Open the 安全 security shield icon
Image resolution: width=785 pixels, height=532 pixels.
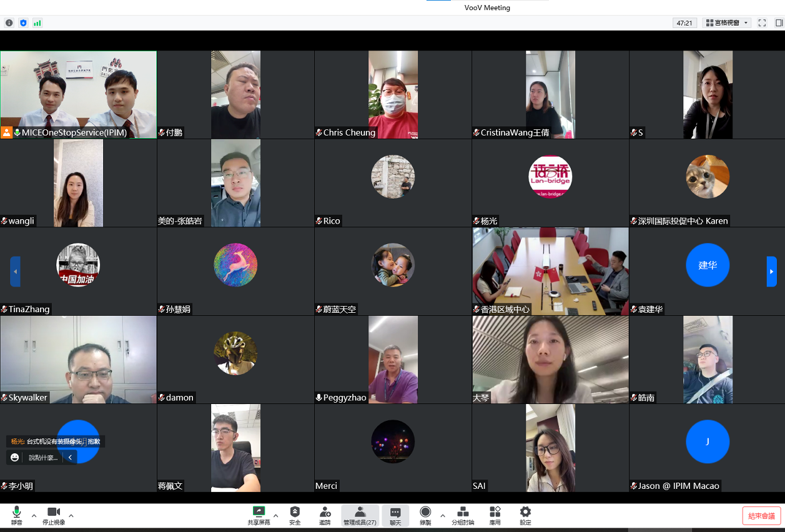[295, 512]
